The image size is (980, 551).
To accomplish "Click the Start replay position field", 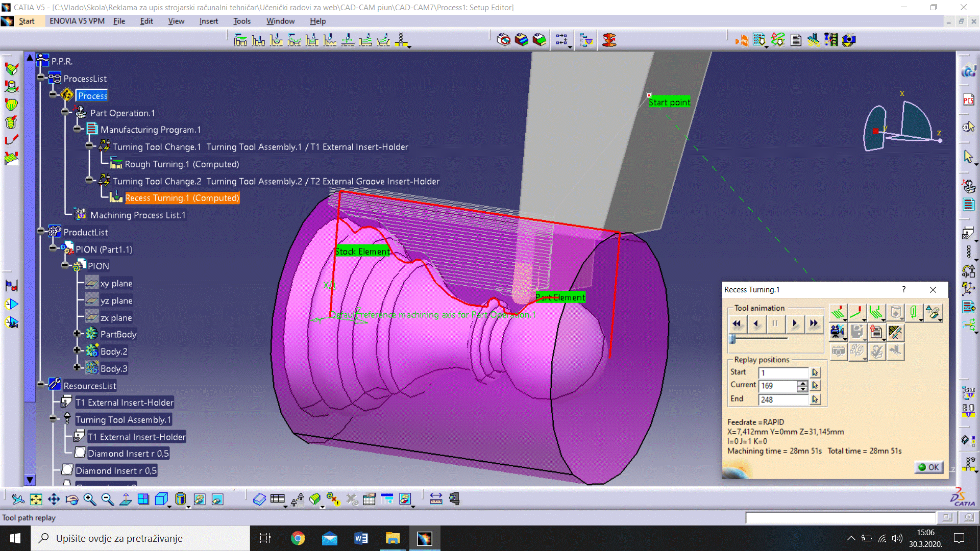I will point(783,373).
